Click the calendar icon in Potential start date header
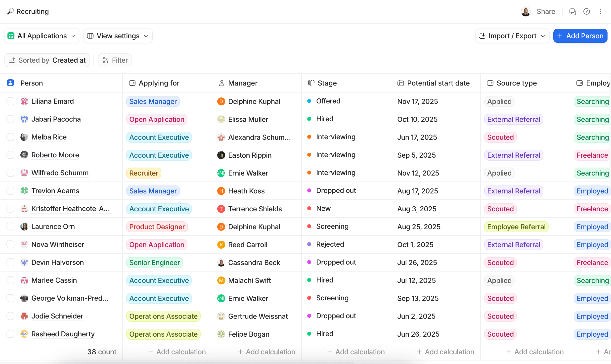 pyautogui.click(x=400, y=83)
